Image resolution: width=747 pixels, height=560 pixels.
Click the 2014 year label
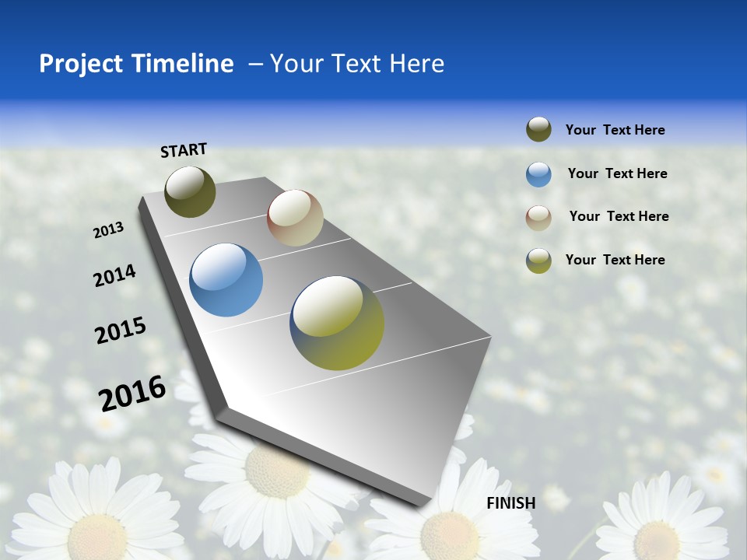115,275
